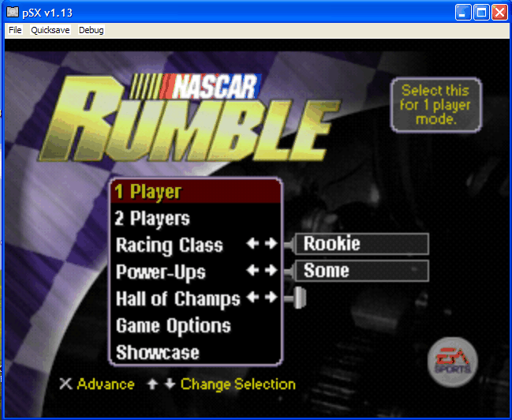Click the pSX application icon in title bar
Screen dimensions: 512x420
[13, 13]
